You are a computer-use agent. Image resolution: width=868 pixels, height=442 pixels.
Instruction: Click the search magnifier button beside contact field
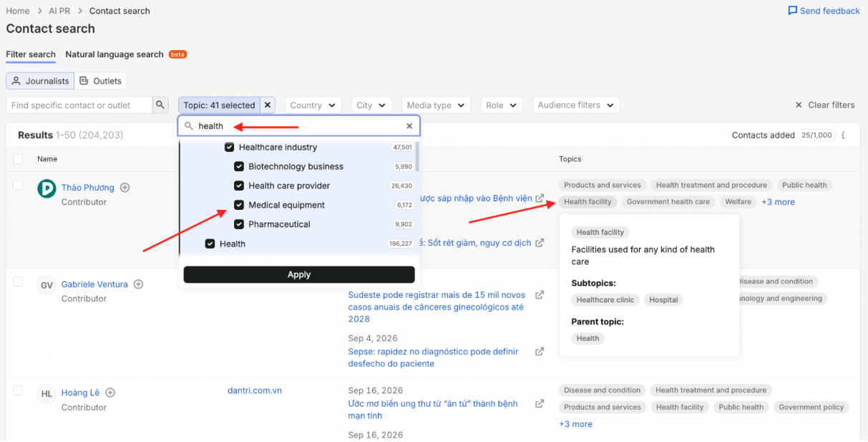click(161, 105)
